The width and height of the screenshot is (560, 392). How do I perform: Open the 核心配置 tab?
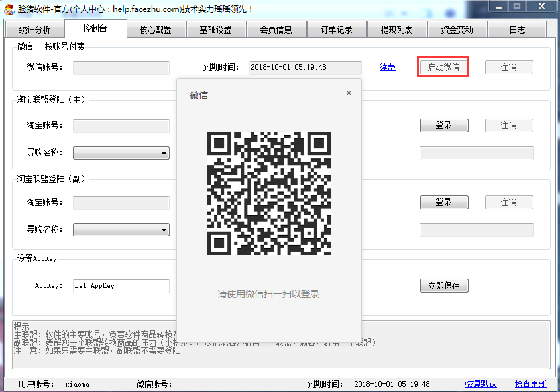[x=155, y=30]
